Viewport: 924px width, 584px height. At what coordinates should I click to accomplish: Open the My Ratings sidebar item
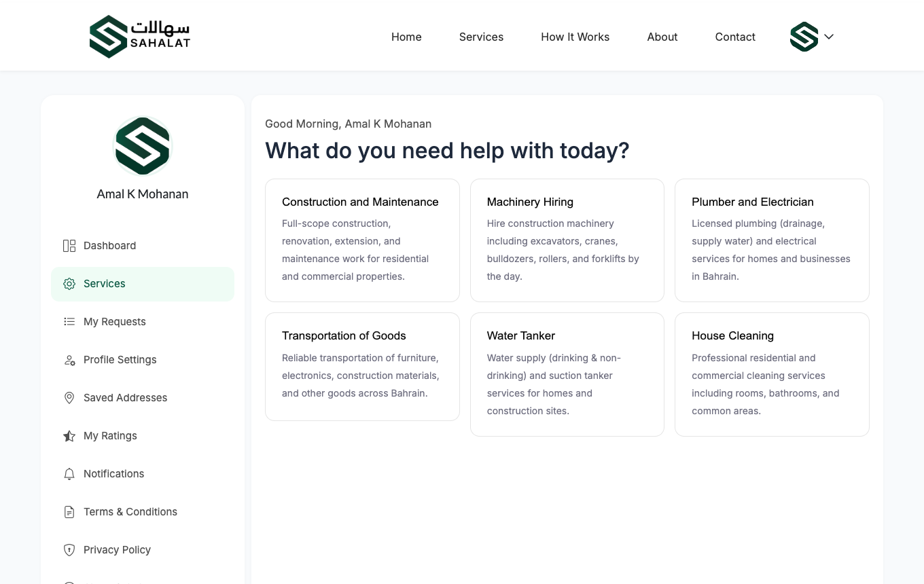click(x=143, y=436)
